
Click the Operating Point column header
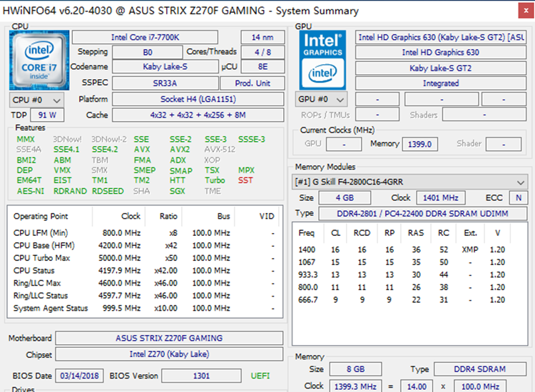[x=41, y=216]
